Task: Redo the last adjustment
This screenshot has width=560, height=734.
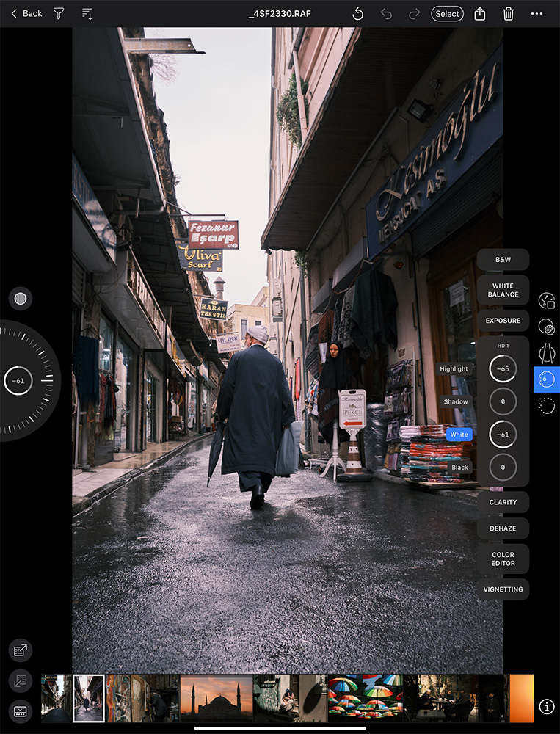Action: point(415,14)
